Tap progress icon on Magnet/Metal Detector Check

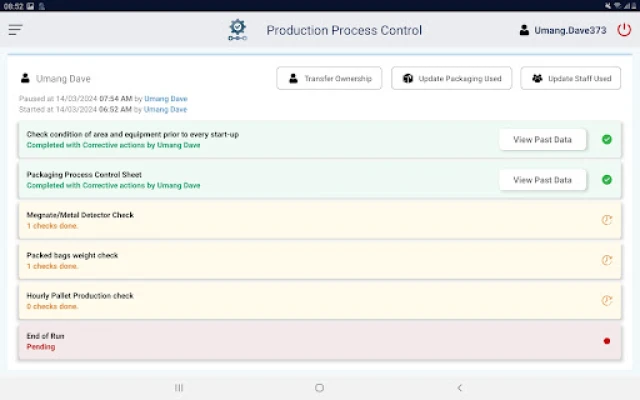606,220
